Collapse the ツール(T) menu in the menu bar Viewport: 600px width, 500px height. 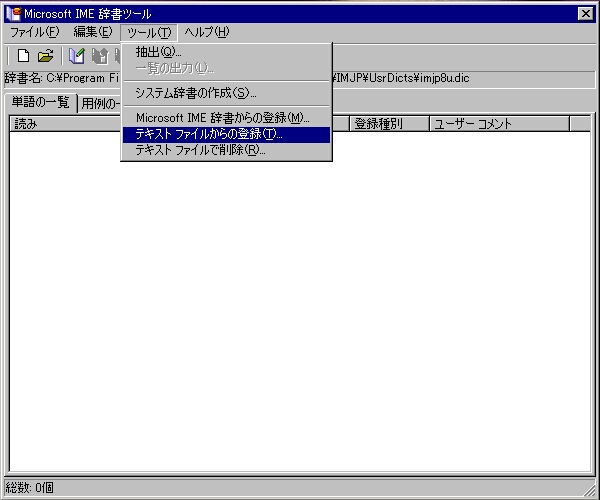click(x=149, y=33)
